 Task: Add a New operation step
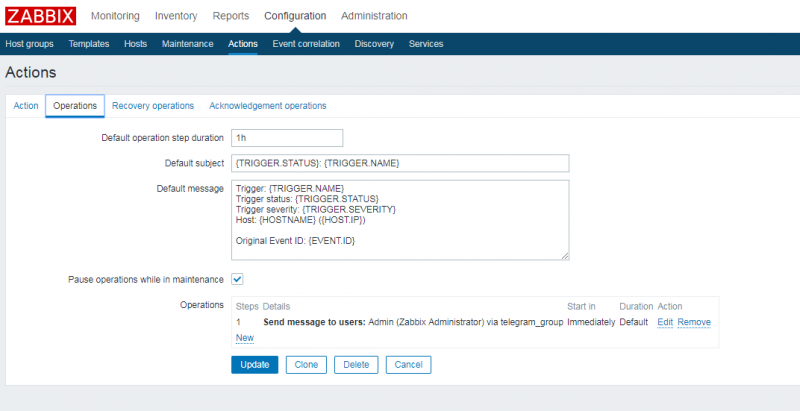coord(244,338)
